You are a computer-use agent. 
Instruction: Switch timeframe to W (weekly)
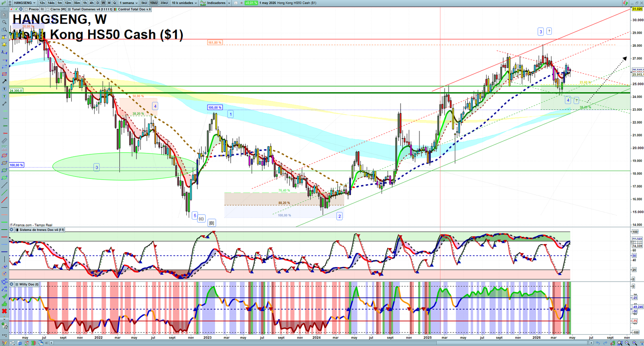click(x=103, y=3)
